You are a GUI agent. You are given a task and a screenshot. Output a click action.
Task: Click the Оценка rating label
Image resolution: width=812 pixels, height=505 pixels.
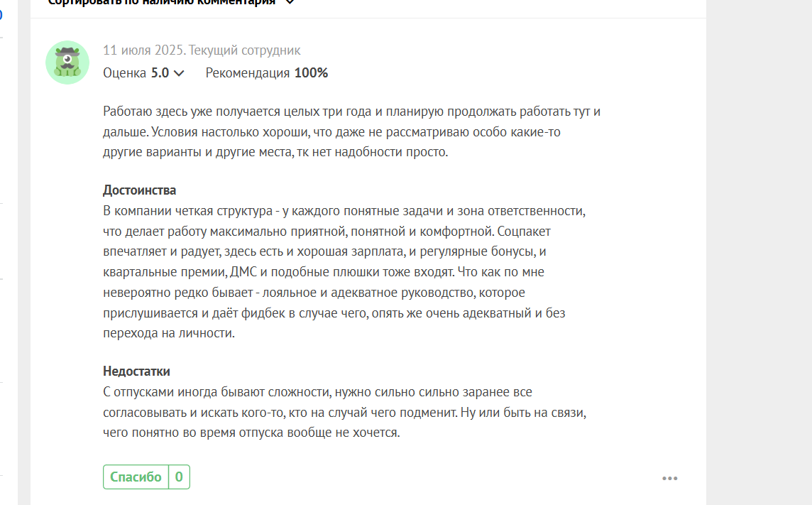[x=124, y=73]
